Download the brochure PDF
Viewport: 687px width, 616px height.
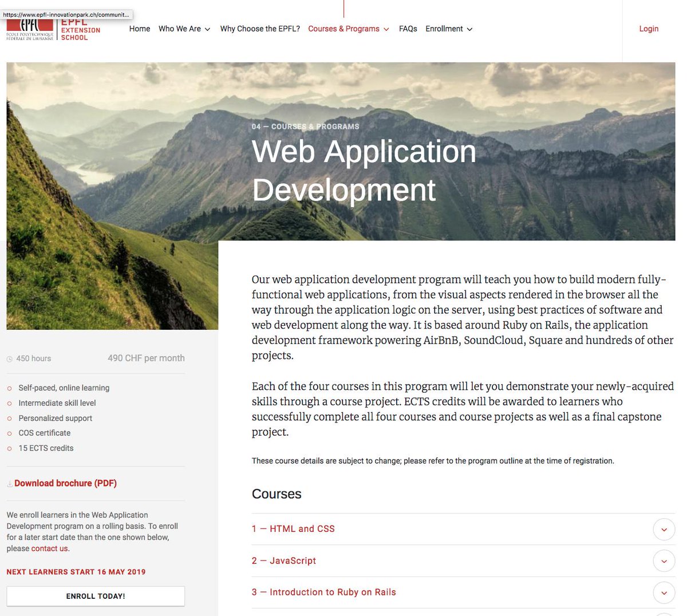[x=65, y=483]
